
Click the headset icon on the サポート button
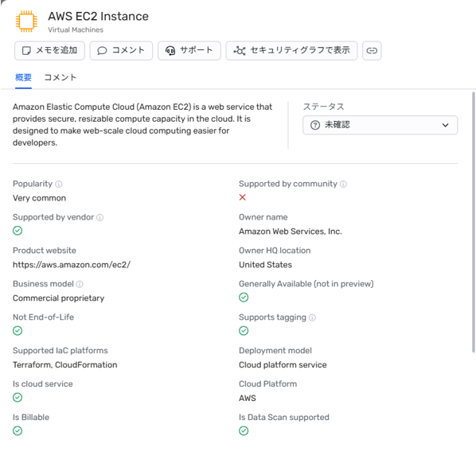(x=170, y=51)
